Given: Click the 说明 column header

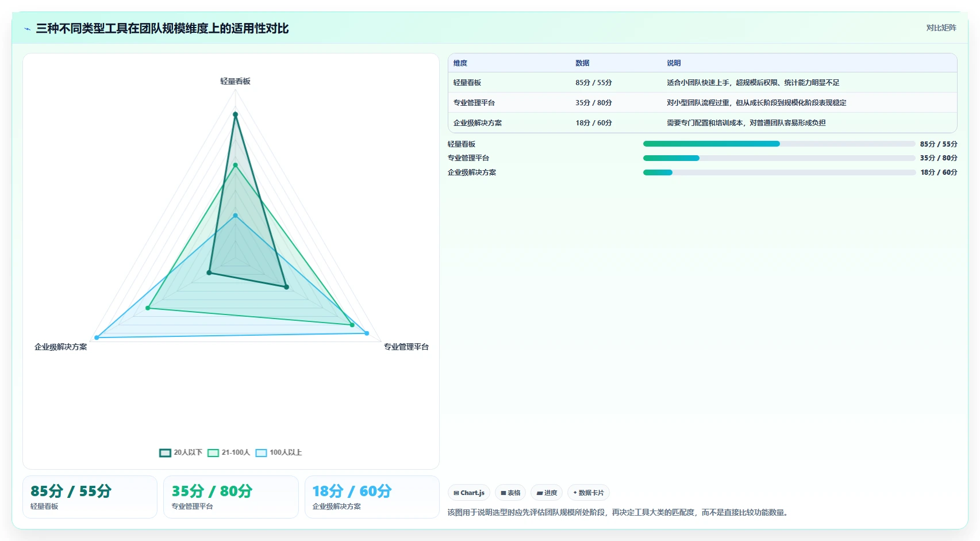Looking at the screenshot, I should tap(674, 63).
